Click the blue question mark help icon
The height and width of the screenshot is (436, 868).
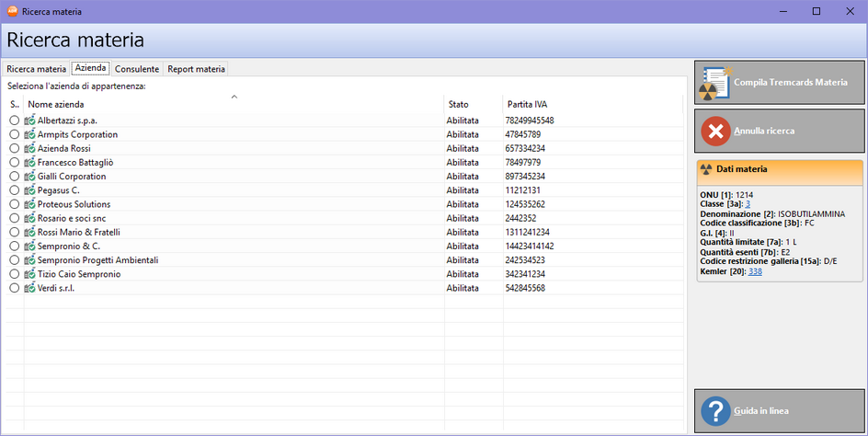(715, 411)
